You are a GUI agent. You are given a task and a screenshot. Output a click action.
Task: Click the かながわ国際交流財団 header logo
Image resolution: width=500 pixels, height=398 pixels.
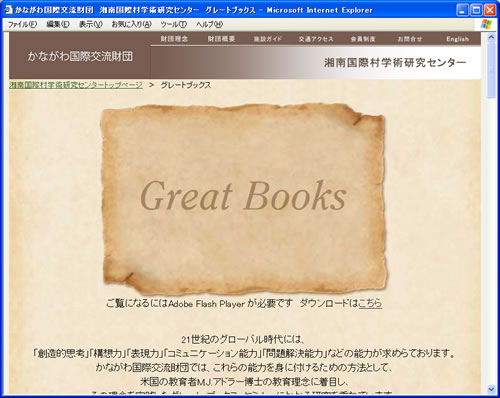click(80, 56)
